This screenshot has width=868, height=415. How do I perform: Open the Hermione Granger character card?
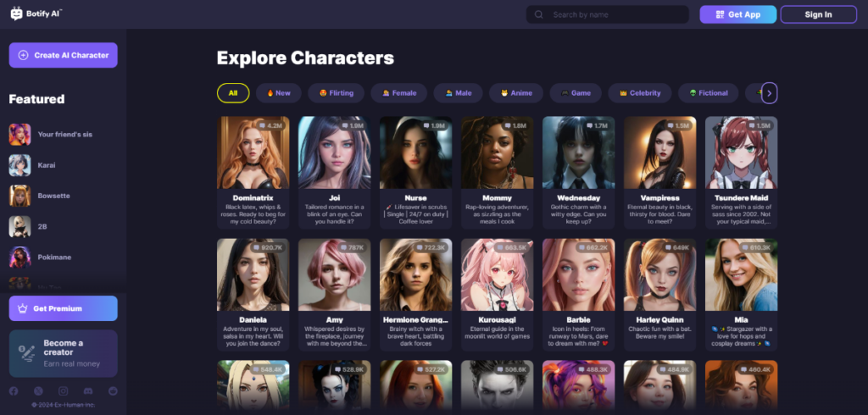415,295
